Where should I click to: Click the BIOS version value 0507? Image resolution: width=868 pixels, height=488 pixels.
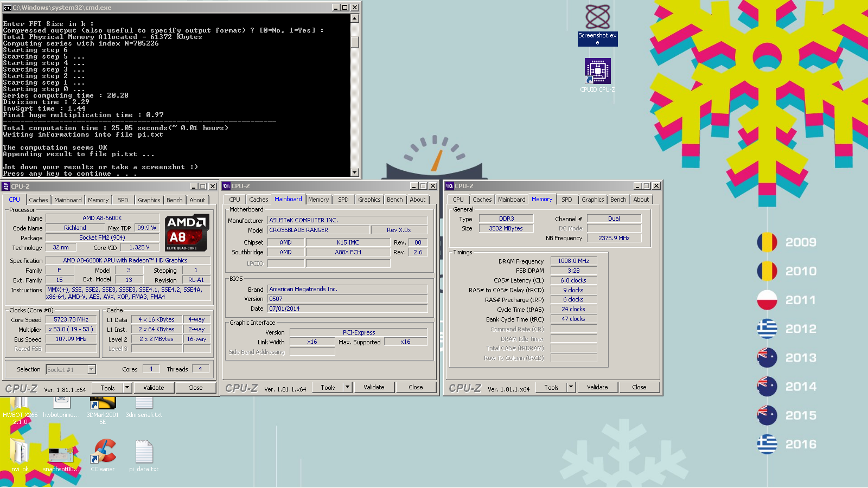pos(347,299)
